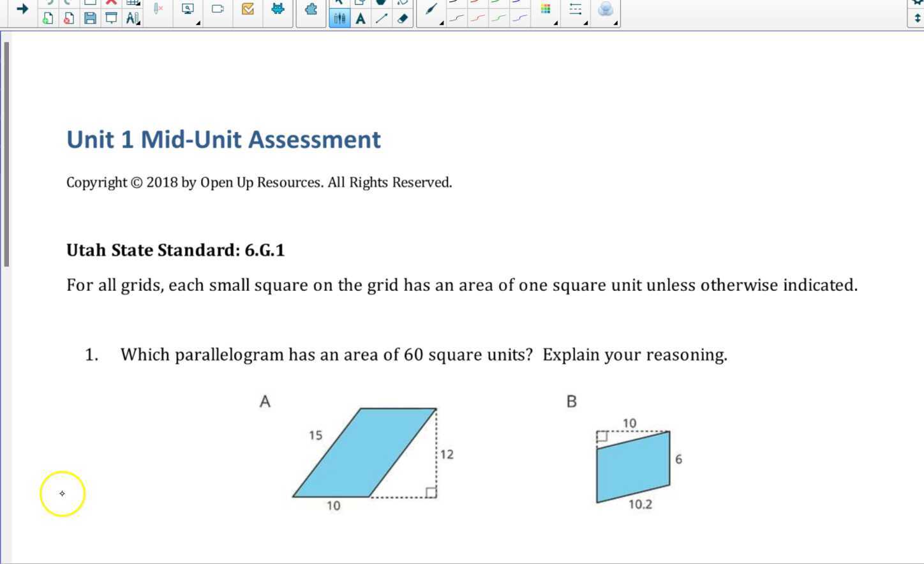Select the Save icon
The height and width of the screenshot is (564, 924).
(90, 19)
